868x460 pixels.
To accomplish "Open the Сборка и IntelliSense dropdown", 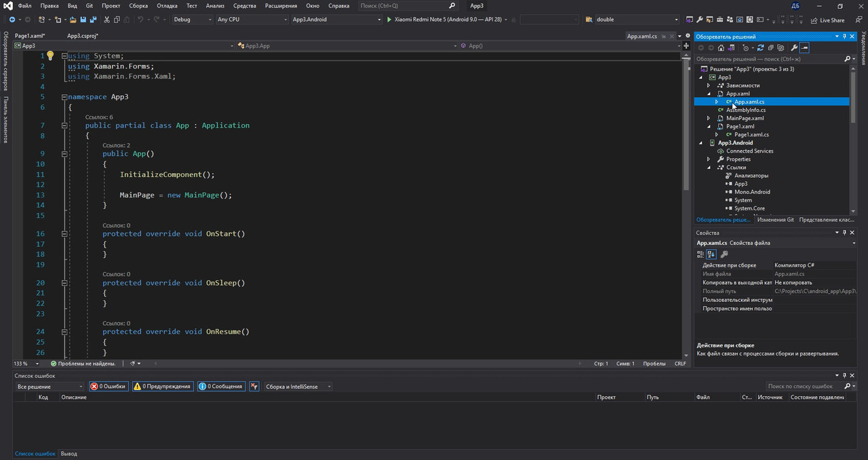I will pyautogui.click(x=298, y=386).
